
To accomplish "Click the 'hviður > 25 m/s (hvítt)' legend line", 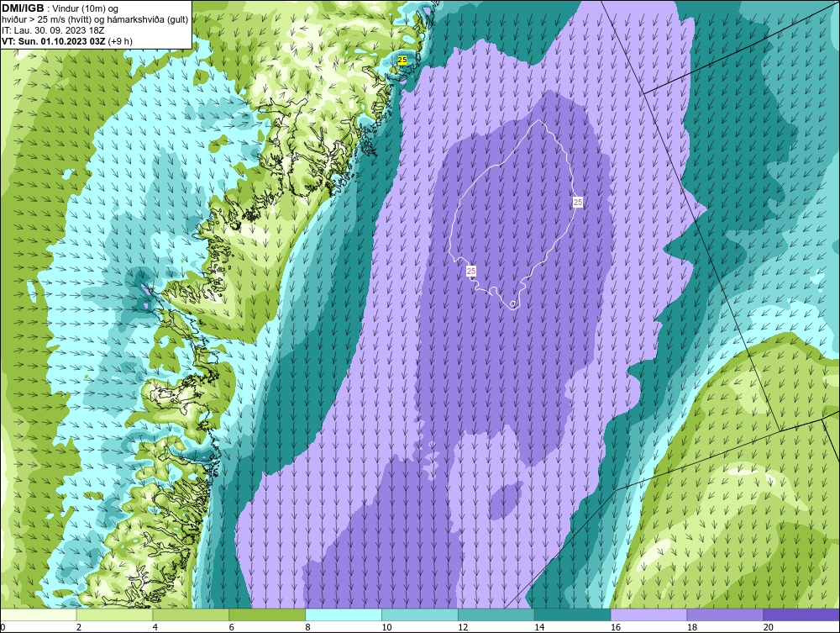I will pos(95,19).
